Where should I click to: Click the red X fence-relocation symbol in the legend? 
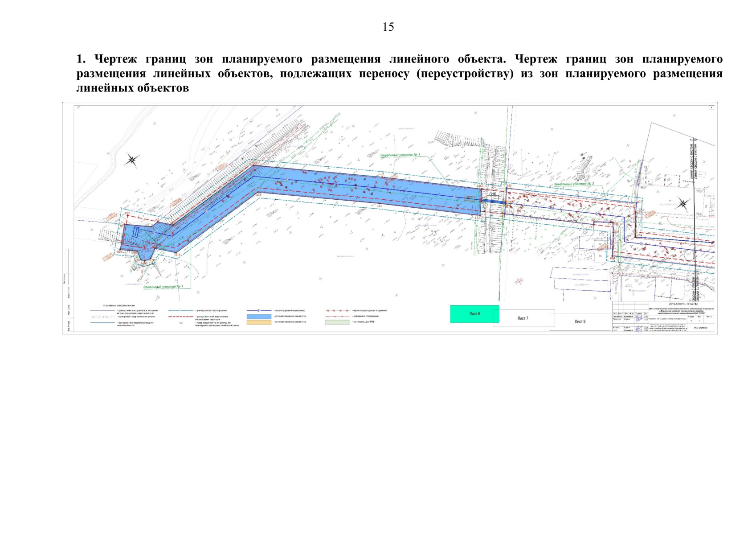(x=338, y=310)
